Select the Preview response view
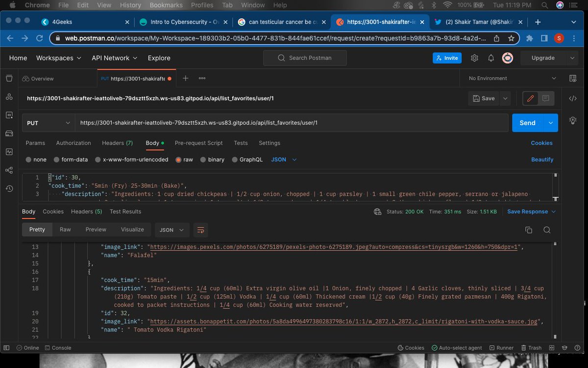Image resolution: width=588 pixels, height=368 pixels. pyautogui.click(x=96, y=229)
